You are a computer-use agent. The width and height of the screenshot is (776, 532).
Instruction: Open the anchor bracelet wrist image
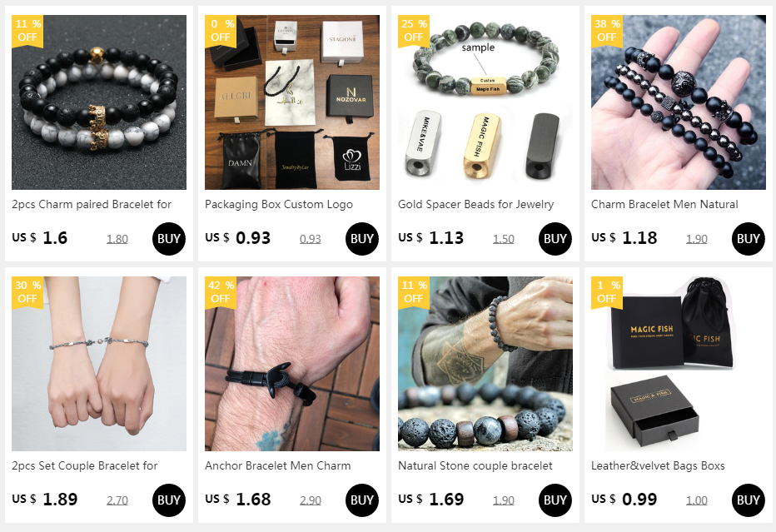292,364
